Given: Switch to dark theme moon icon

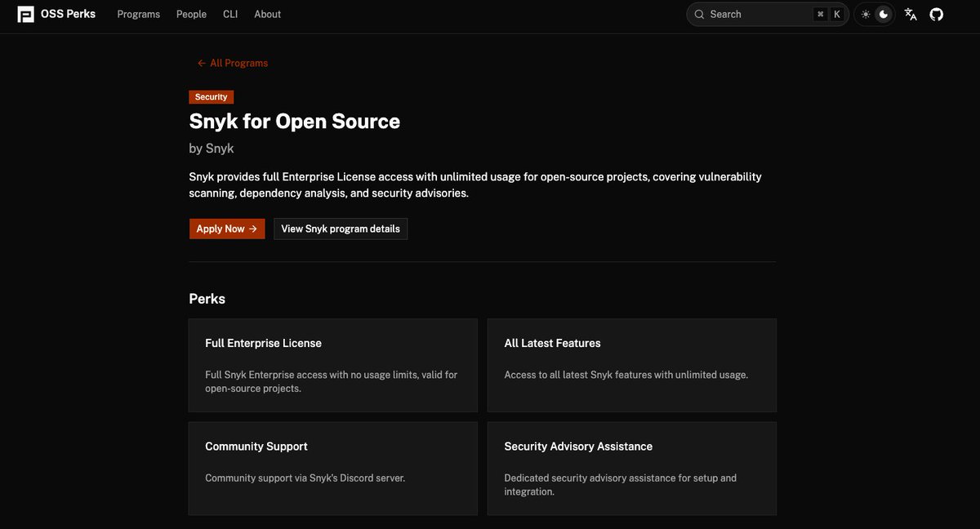Looking at the screenshot, I should point(884,14).
